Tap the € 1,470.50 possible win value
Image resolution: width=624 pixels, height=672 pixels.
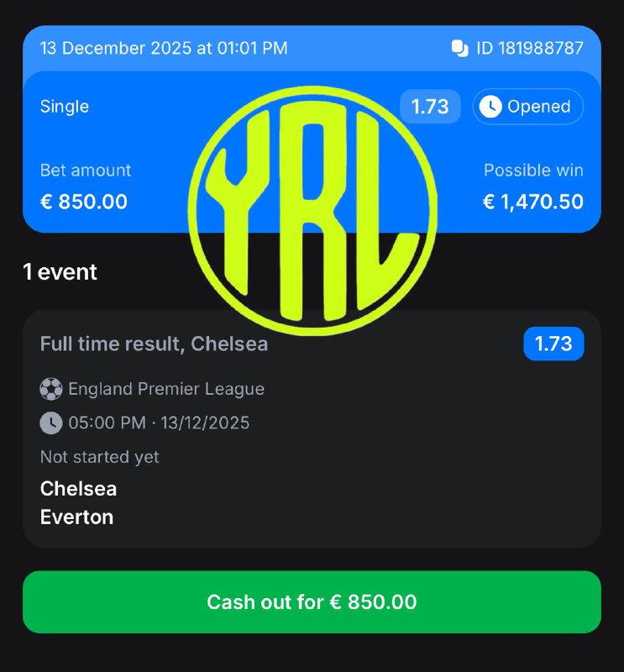click(533, 202)
